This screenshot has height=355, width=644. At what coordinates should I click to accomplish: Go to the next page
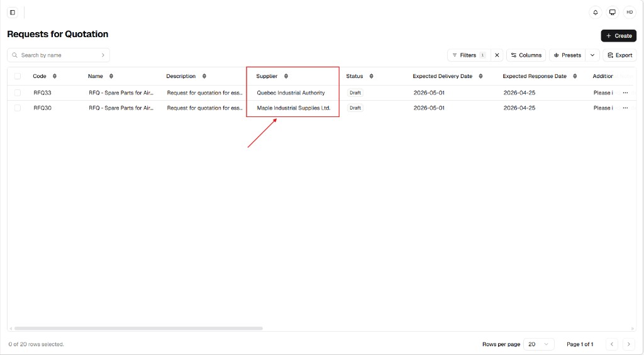628,344
